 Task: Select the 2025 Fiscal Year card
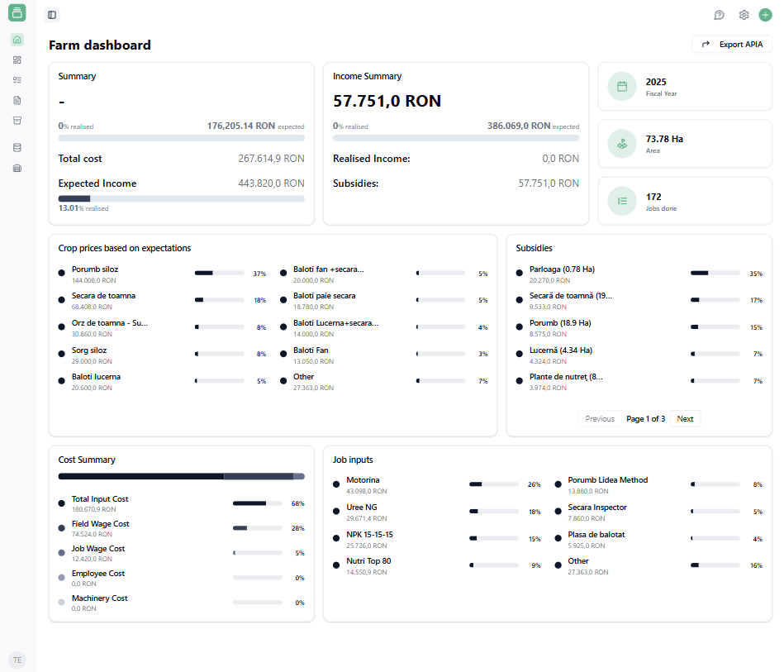click(685, 86)
